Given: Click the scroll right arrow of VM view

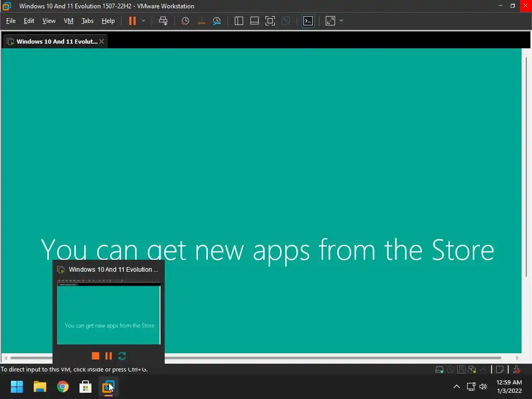Looking at the screenshot, I should (517, 357).
